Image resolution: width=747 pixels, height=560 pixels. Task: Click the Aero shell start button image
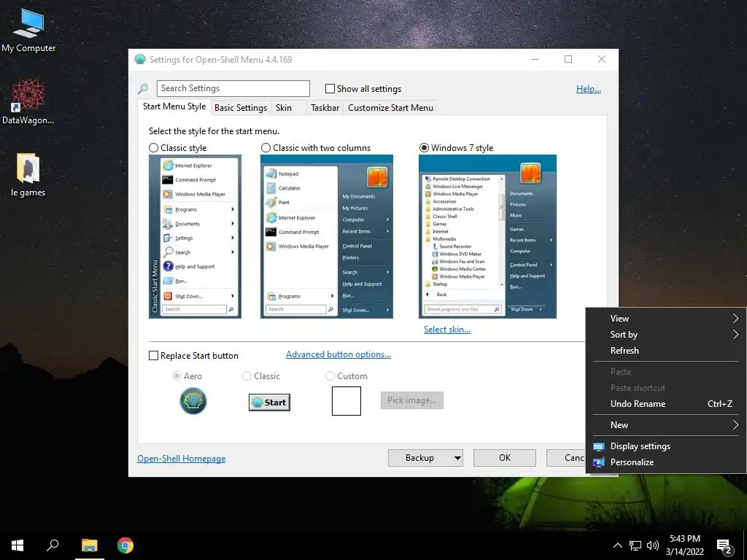[x=193, y=401]
